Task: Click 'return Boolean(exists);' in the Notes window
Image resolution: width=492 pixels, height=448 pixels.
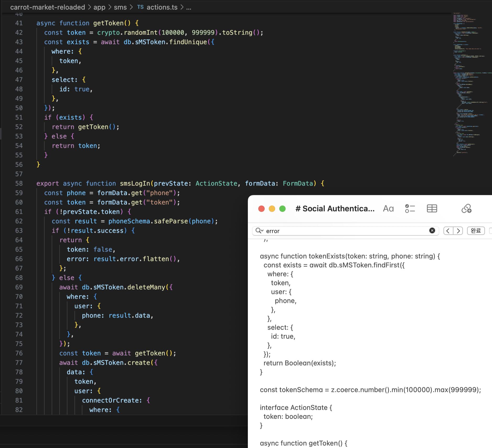Action: coord(300,363)
